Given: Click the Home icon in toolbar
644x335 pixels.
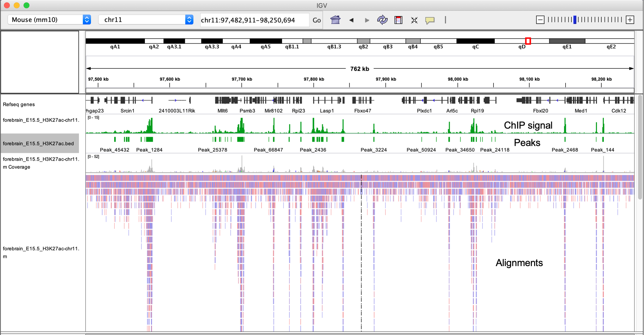Looking at the screenshot, I should (x=335, y=20).
